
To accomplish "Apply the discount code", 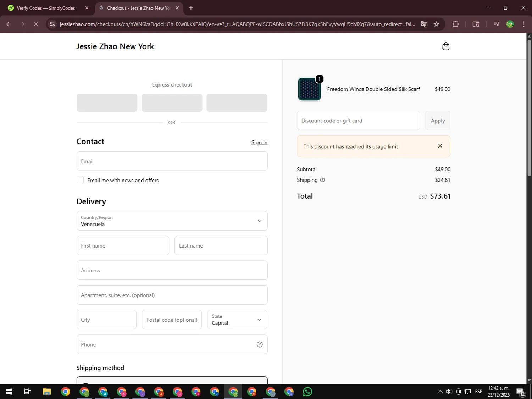I will [x=438, y=121].
